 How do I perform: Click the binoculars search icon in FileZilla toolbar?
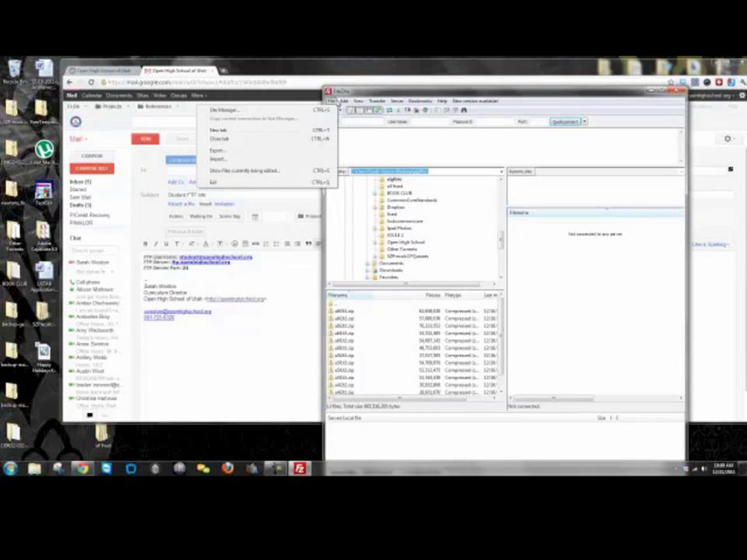pyautogui.click(x=464, y=110)
